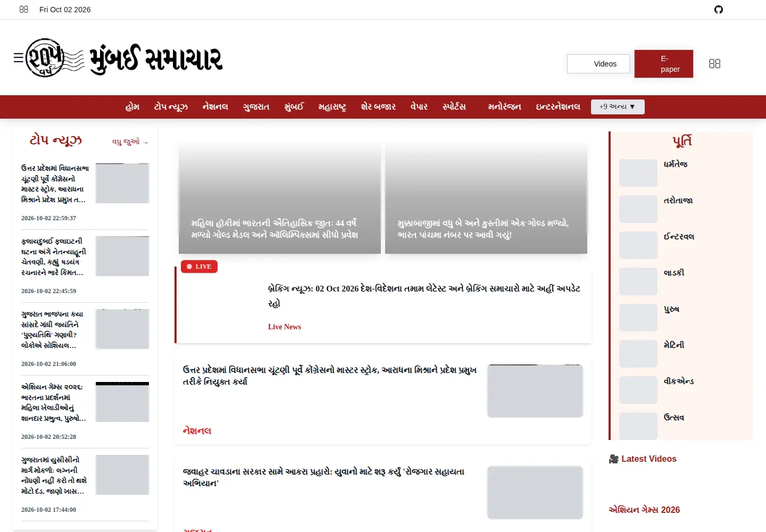Open the તરોતાજા supplement link
Viewport: 766px width, 532px height.
[678, 201]
